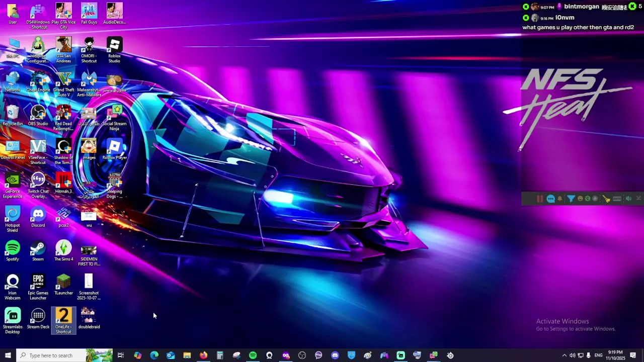The image size is (644, 362).
Task: Open Discord desktop shortcut
Action: click(38, 218)
